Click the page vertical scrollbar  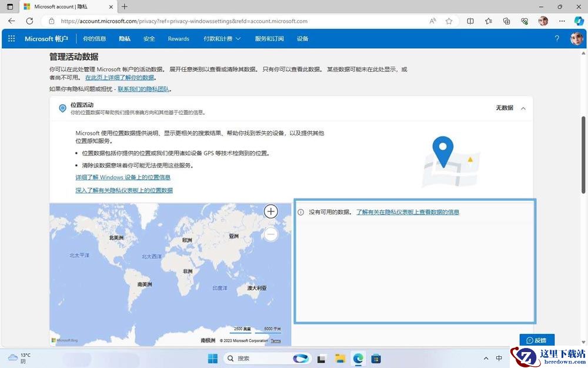pyautogui.click(x=584, y=155)
